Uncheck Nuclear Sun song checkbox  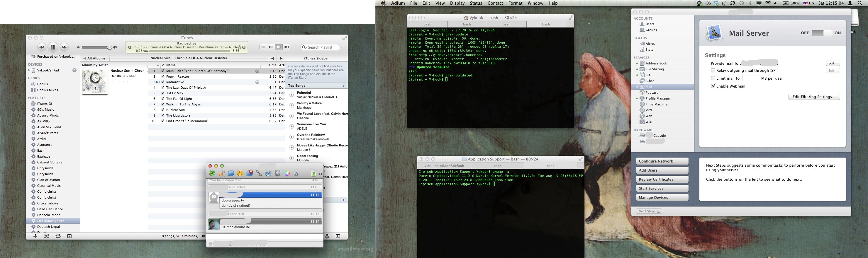(163, 110)
